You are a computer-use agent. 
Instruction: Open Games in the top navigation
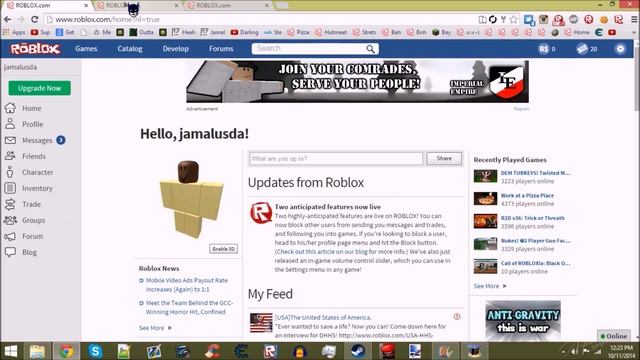coord(86,49)
